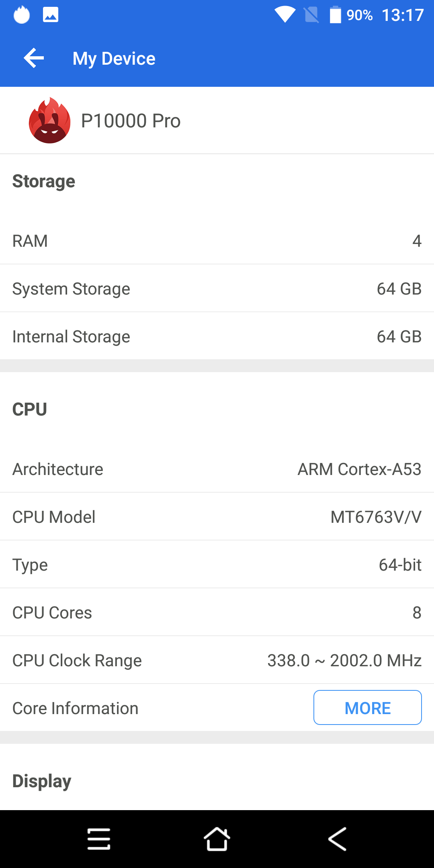The height and width of the screenshot is (868, 434).
Task: Select the RAM row
Action: [x=217, y=241]
